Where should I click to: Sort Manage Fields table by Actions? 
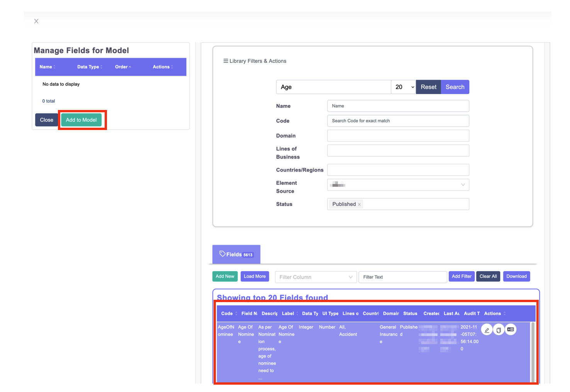[x=163, y=67]
